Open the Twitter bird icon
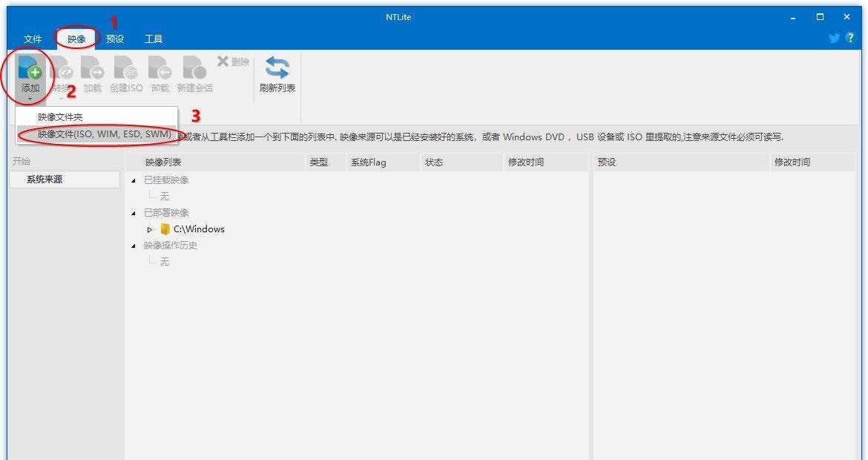The width and height of the screenshot is (868, 460). pos(834,38)
